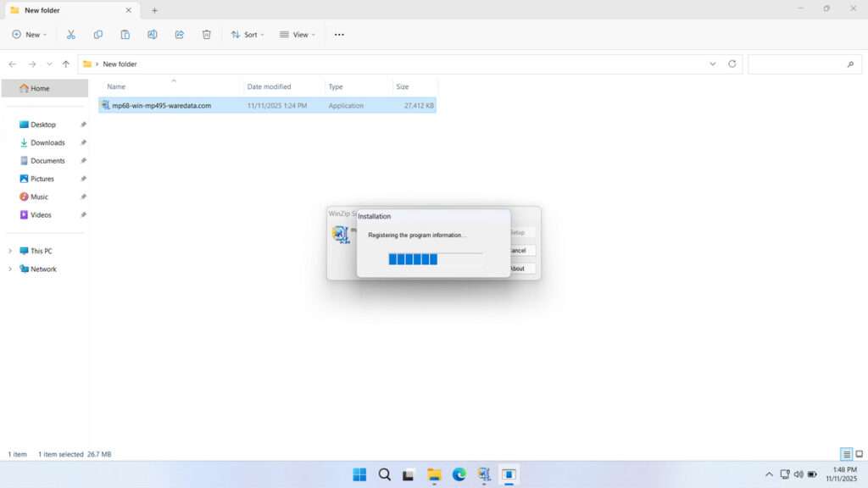
Task: Switch to compact details view toggle
Action: [844, 453]
